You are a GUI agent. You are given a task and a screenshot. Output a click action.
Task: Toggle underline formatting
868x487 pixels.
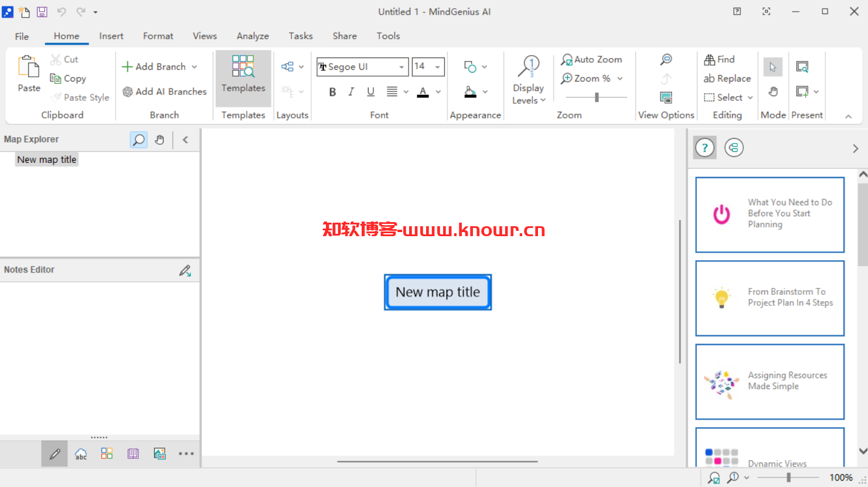[370, 91]
